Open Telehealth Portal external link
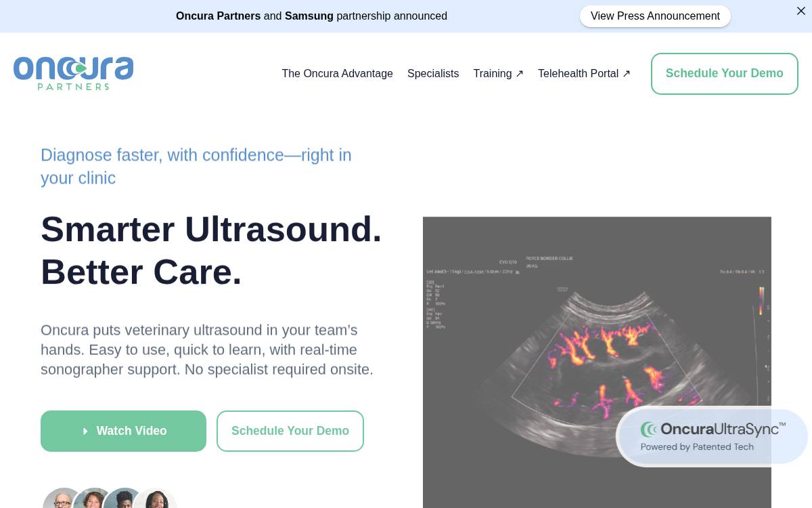This screenshot has height=508, width=812. point(584,73)
